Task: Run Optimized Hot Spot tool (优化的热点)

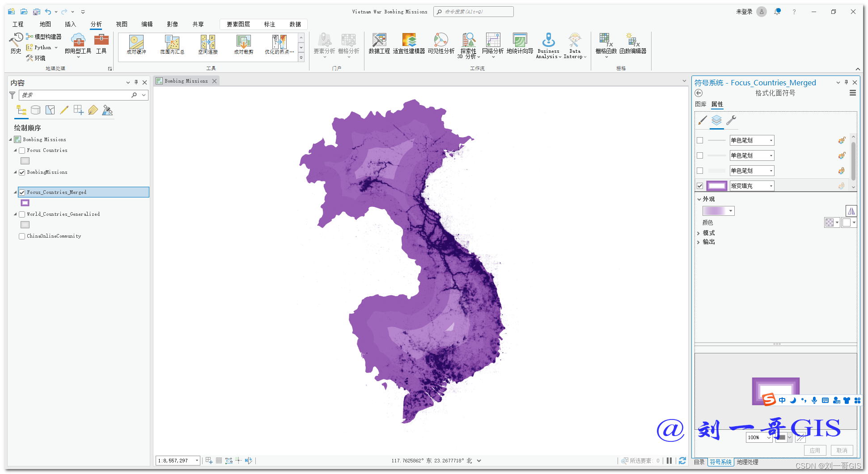Action: 279,45
